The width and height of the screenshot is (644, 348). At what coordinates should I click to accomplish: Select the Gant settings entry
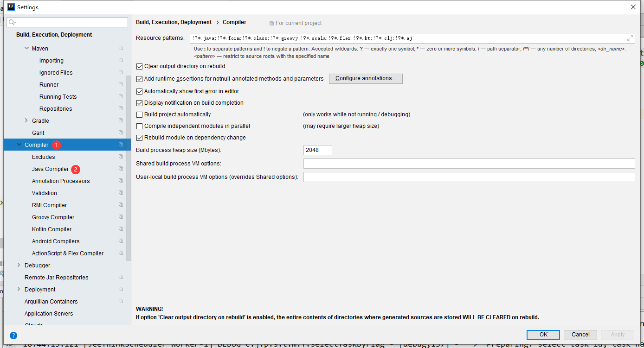[x=38, y=133]
